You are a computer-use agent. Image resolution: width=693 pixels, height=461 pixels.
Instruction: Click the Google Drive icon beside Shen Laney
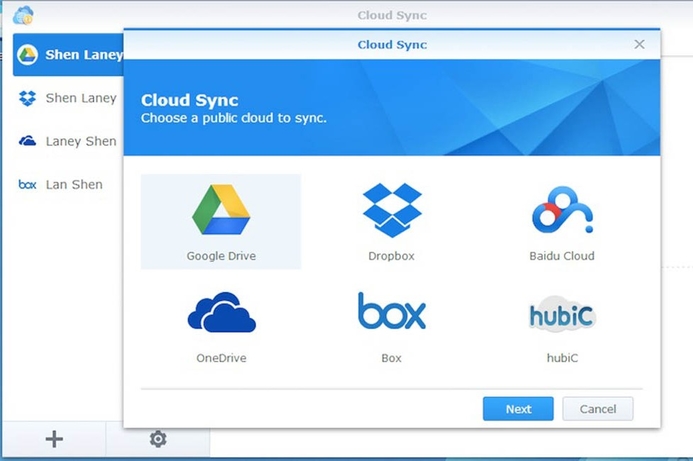pos(27,55)
